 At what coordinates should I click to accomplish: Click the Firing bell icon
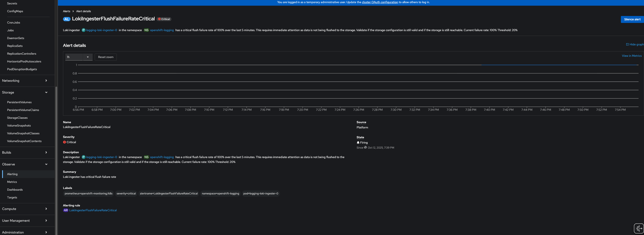pyautogui.click(x=358, y=142)
